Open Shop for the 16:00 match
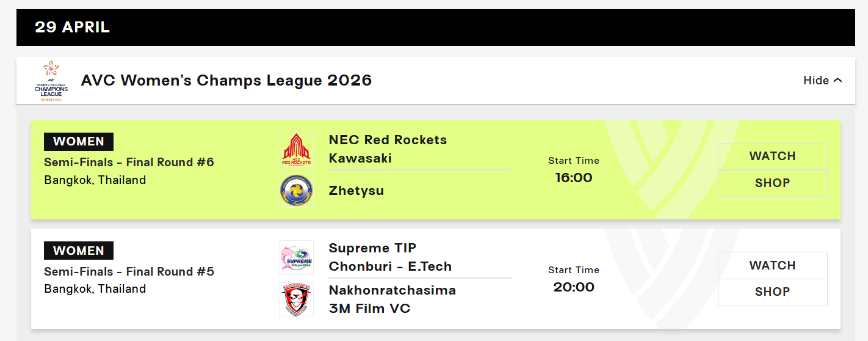 772,183
